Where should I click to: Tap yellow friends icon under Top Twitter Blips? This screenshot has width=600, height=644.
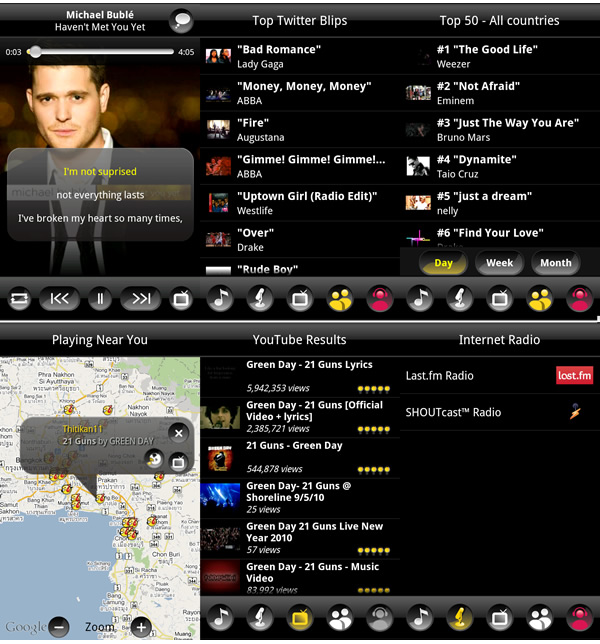[340, 299]
